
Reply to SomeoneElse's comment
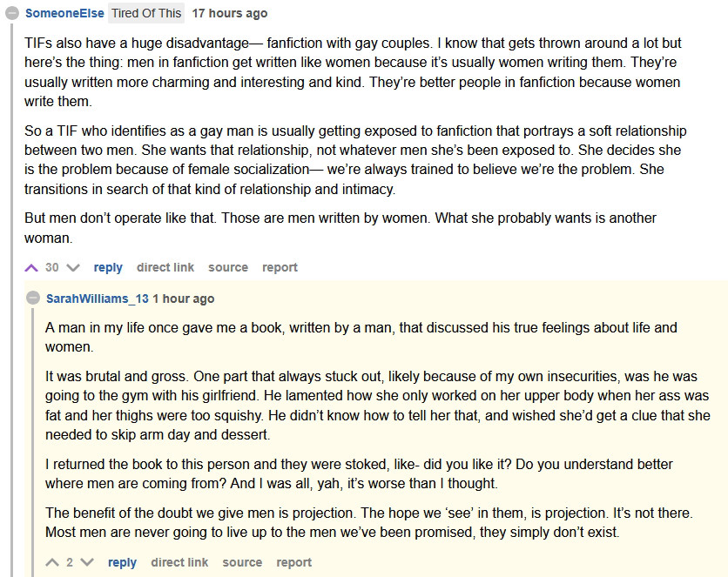[108, 267]
